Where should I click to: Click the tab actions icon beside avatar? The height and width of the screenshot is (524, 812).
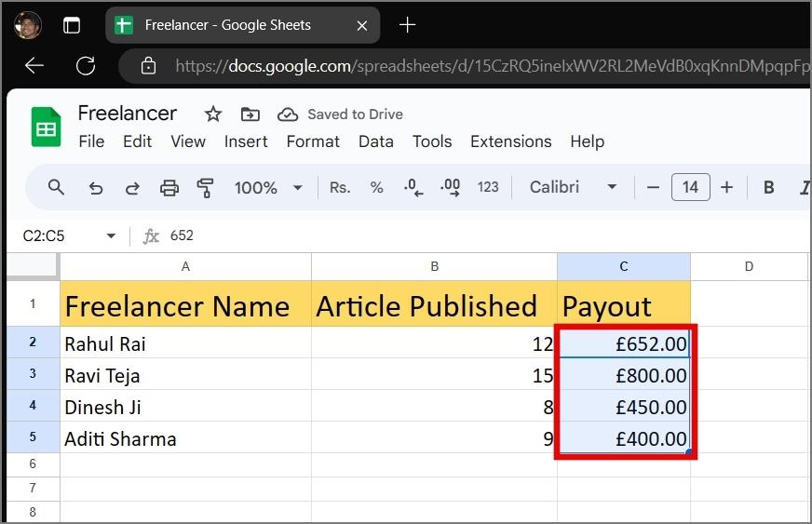[x=72, y=25]
